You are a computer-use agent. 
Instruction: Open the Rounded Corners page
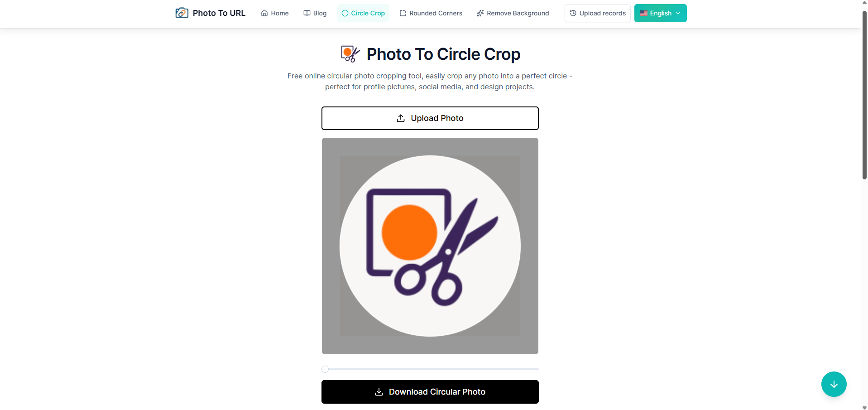tap(436, 13)
